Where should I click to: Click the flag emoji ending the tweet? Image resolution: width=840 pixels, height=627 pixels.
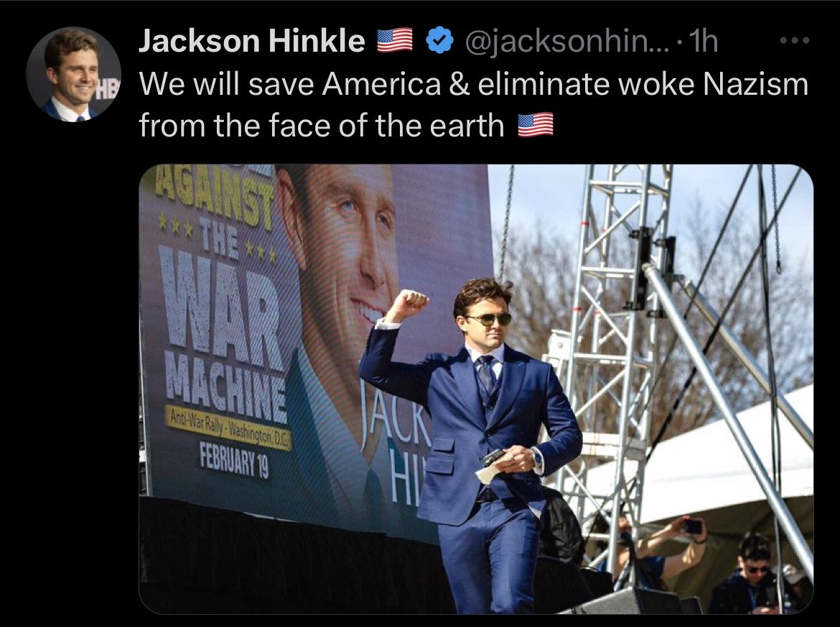(x=535, y=125)
